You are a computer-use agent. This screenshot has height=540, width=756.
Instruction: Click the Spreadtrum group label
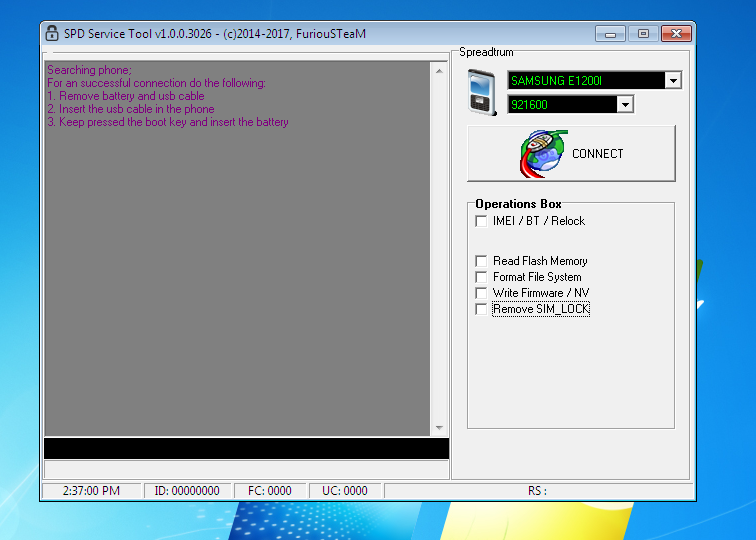point(486,52)
